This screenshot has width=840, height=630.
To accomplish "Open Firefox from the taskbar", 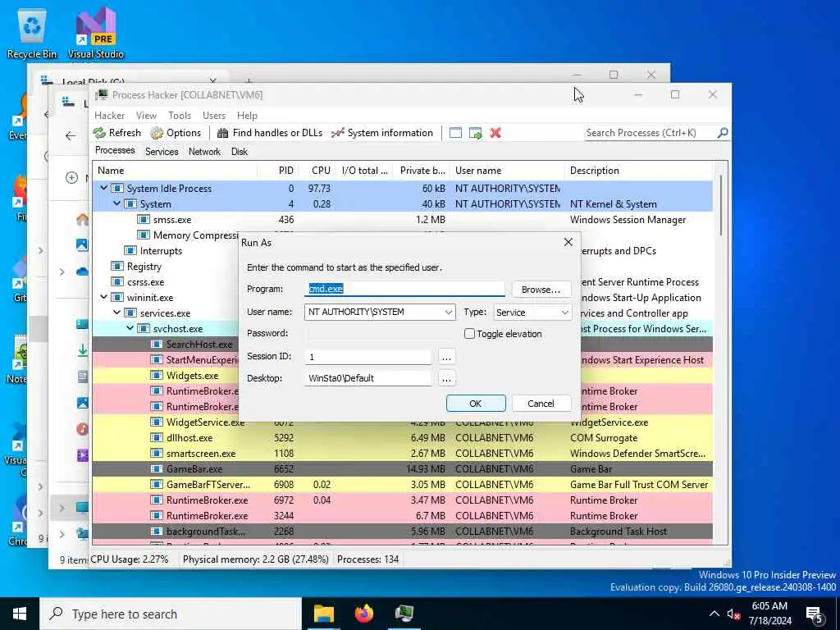I will click(363, 614).
